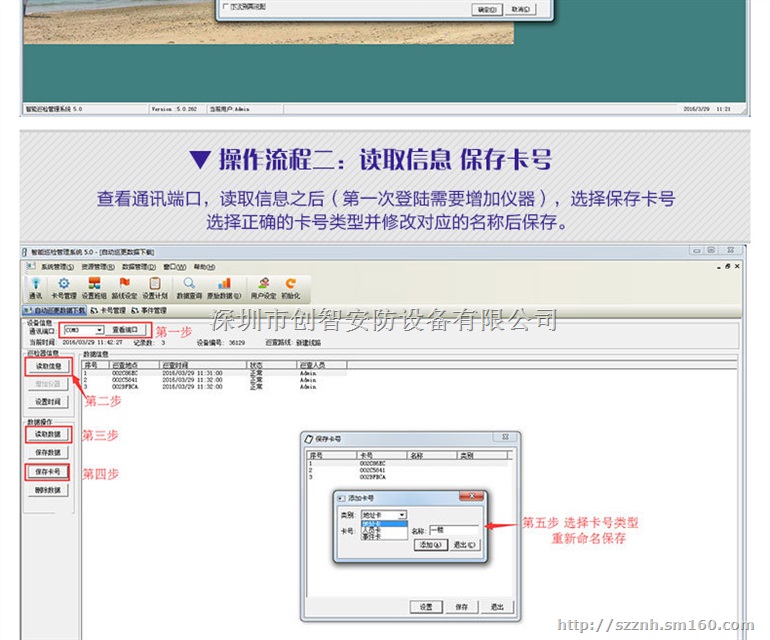Viewport: 770px width, 640px height.
Task: Click the 类别 header in 保存卡号 dialog
Action: (x=483, y=455)
